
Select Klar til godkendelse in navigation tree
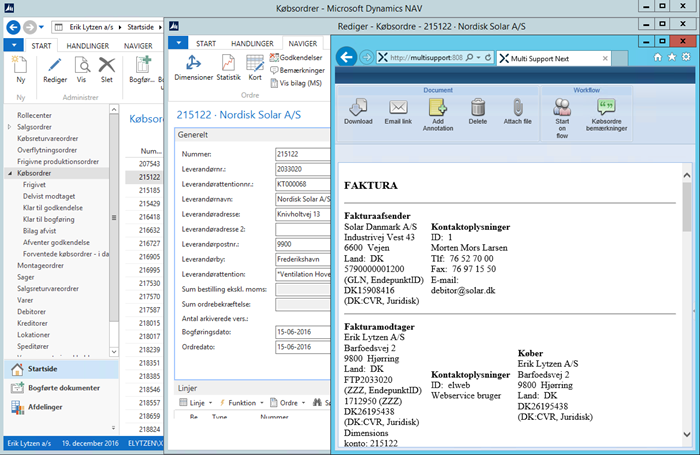[53, 208]
